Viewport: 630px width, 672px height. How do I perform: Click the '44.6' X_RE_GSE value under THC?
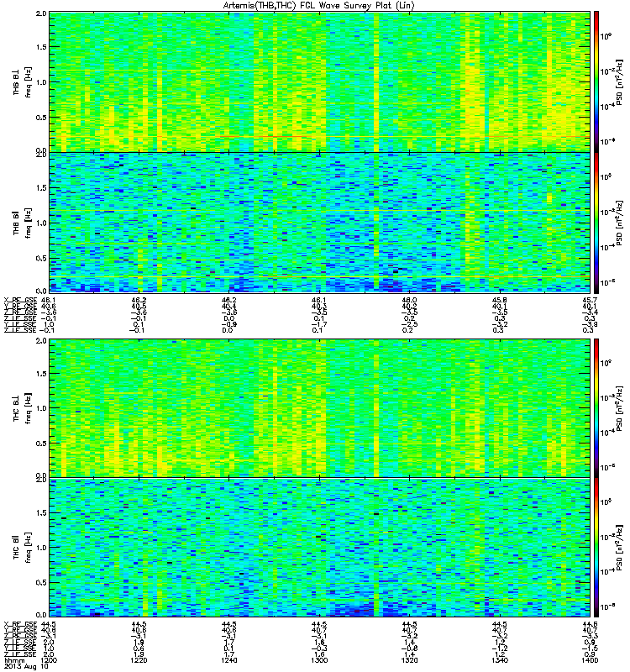(x=590, y=624)
